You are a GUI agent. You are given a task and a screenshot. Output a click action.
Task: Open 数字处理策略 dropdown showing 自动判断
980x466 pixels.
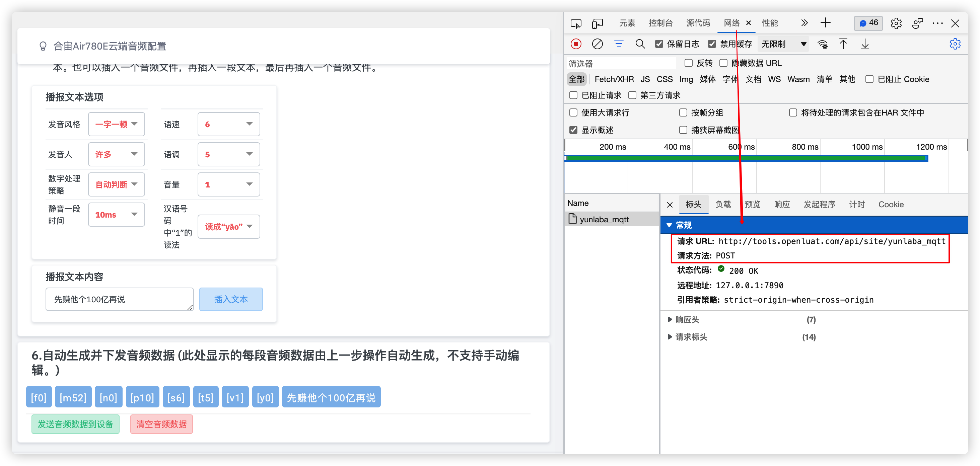click(117, 184)
